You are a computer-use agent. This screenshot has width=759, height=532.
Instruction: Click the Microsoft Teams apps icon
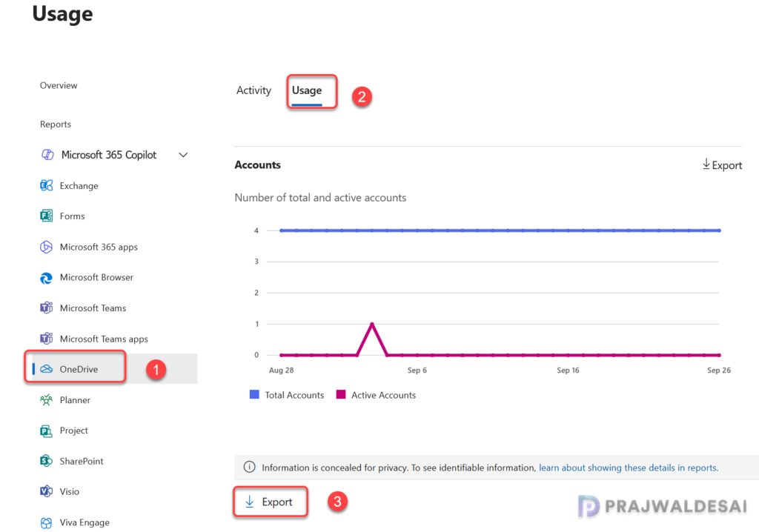pos(46,339)
